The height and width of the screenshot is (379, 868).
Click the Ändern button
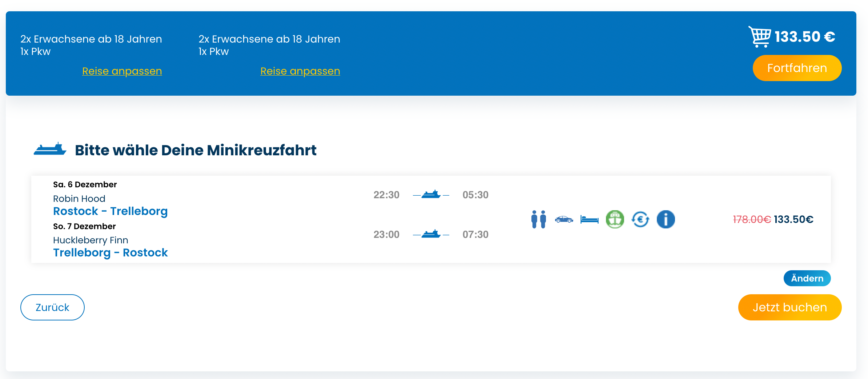[807, 278]
